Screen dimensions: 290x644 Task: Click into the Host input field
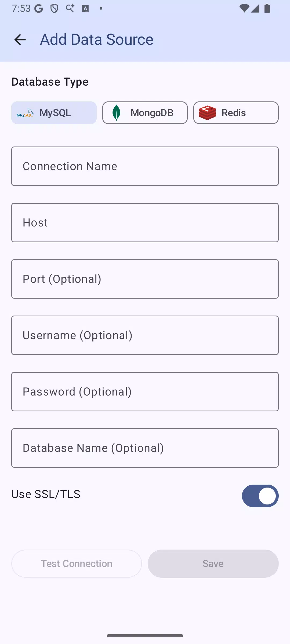(145, 222)
